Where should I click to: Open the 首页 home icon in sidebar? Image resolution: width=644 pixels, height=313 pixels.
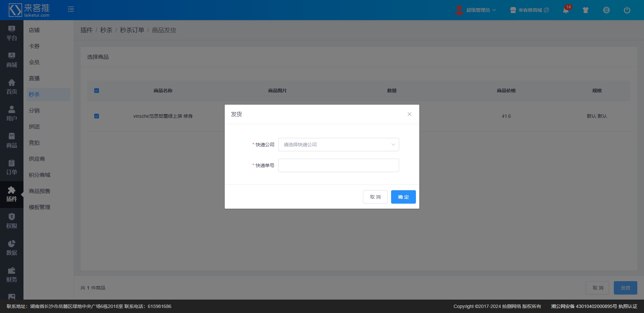click(11, 87)
